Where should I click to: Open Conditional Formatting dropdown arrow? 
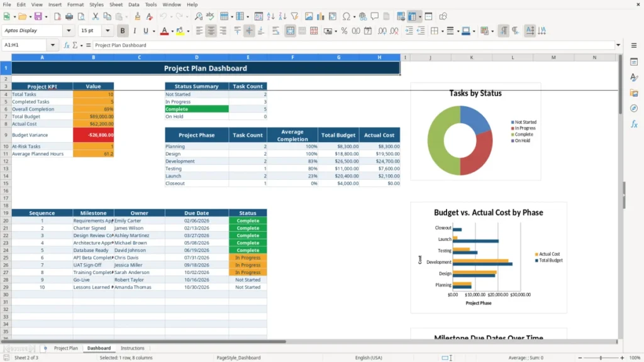coord(492,31)
